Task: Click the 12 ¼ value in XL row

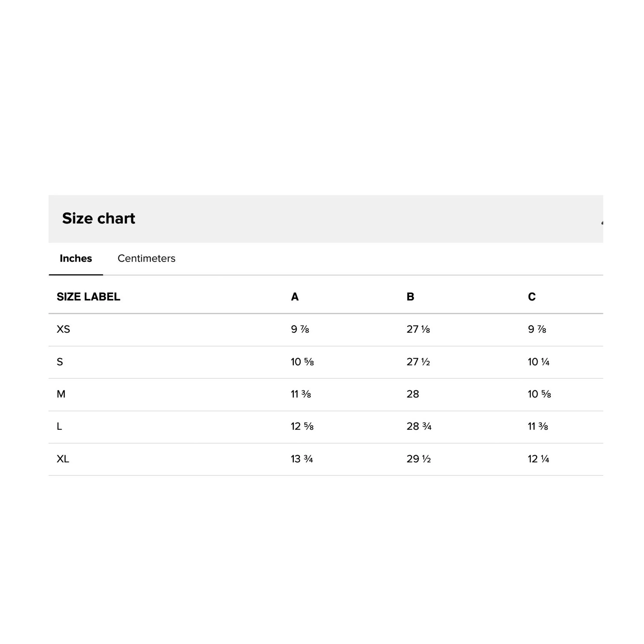Action: 538,459
